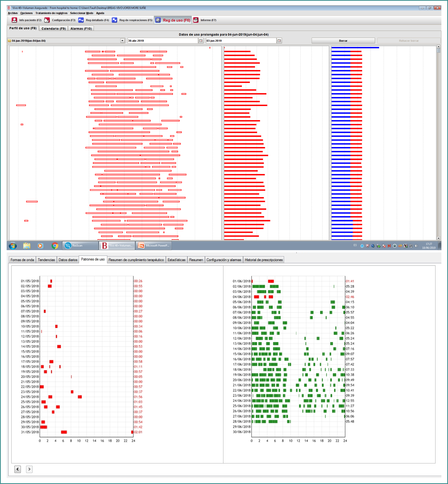Go to previous page with left arrow button
This screenshot has height=484, width=448.
tap(17, 469)
